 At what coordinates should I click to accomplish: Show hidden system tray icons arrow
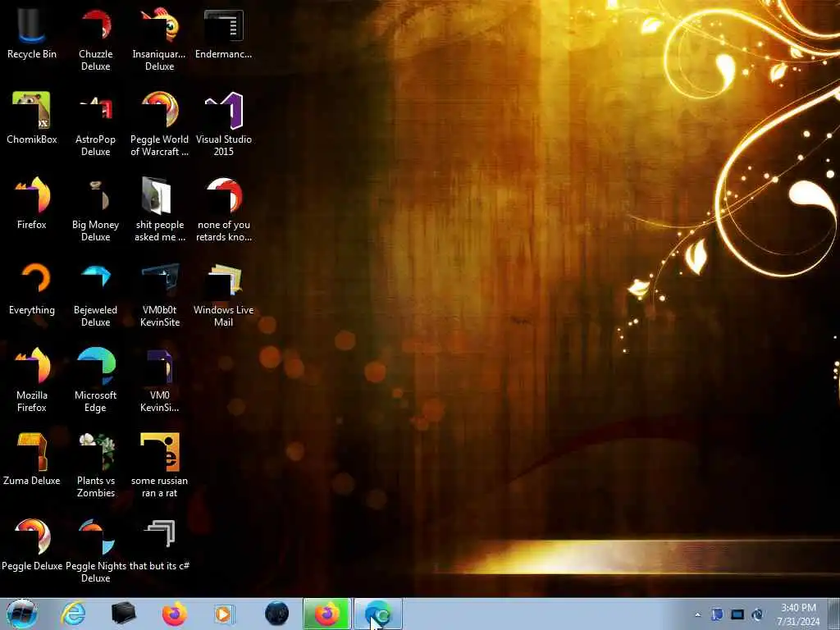pos(697,614)
